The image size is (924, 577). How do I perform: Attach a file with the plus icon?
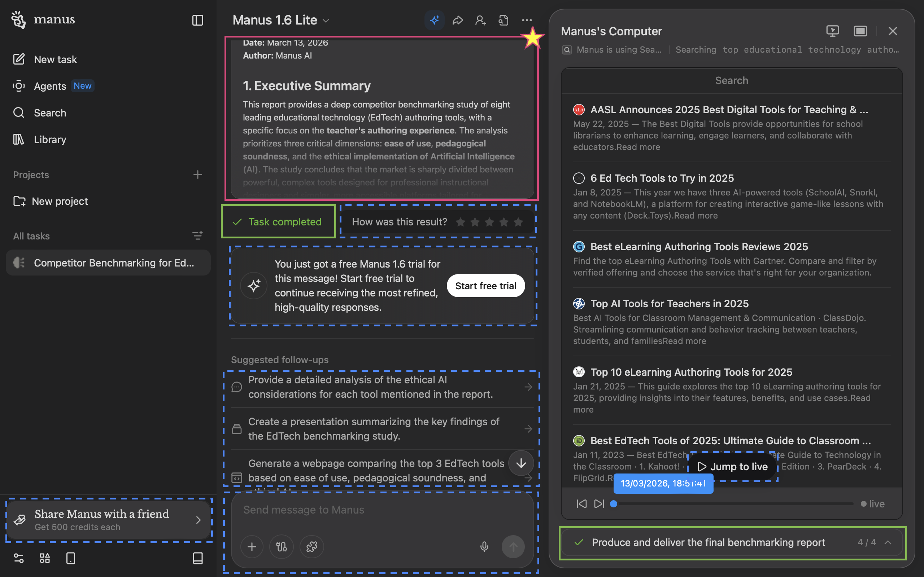[252, 546]
